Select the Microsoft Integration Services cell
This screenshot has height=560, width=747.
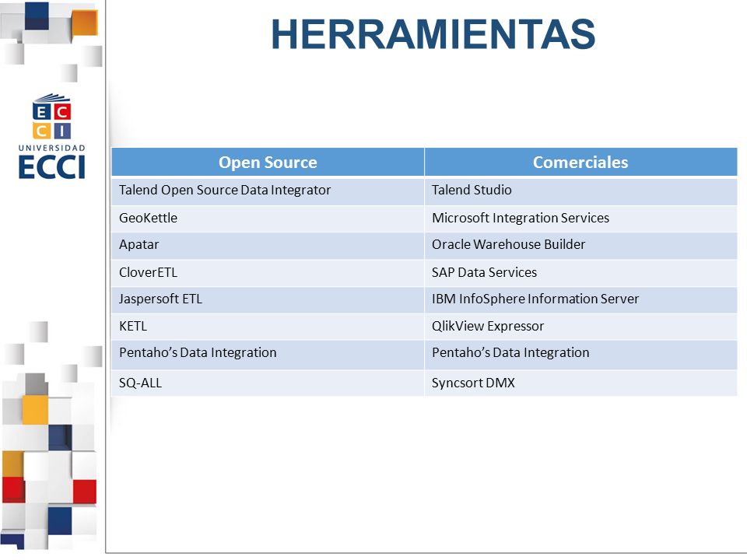[580, 219]
